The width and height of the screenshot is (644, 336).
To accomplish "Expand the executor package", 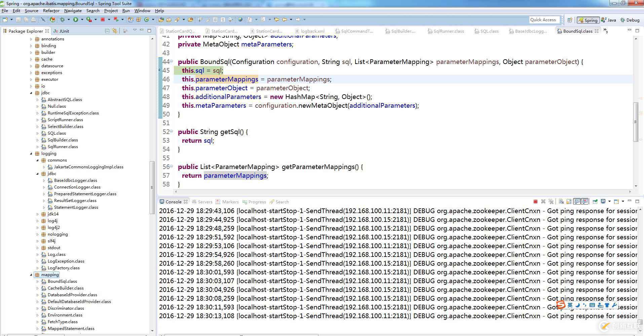I will point(31,79).
